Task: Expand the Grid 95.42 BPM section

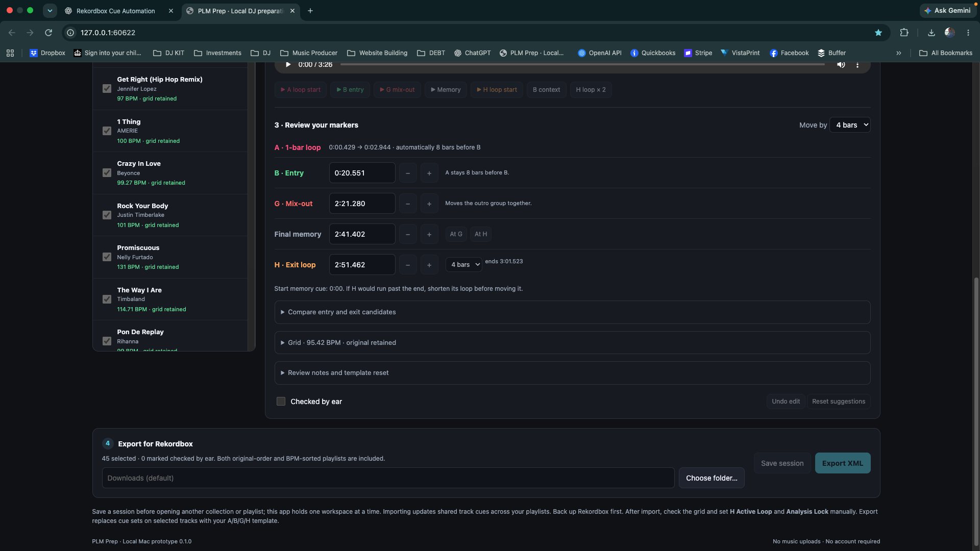Action: [572, 343]
